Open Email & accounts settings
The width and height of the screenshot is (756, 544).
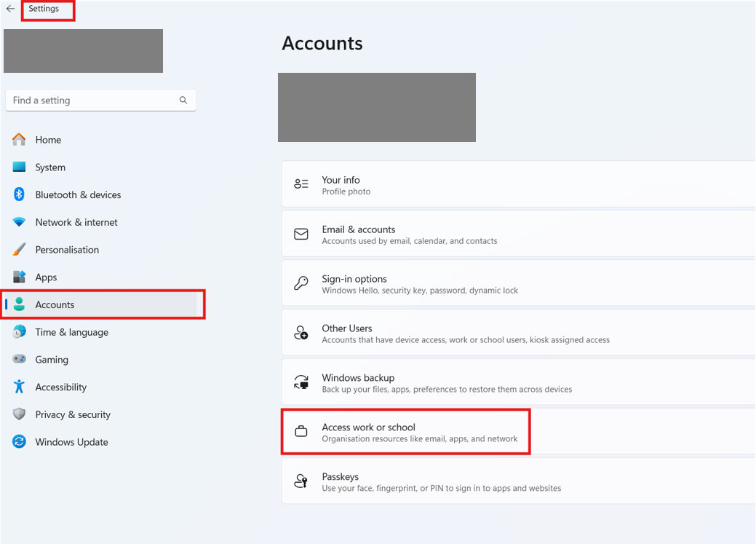coord(519,234)
